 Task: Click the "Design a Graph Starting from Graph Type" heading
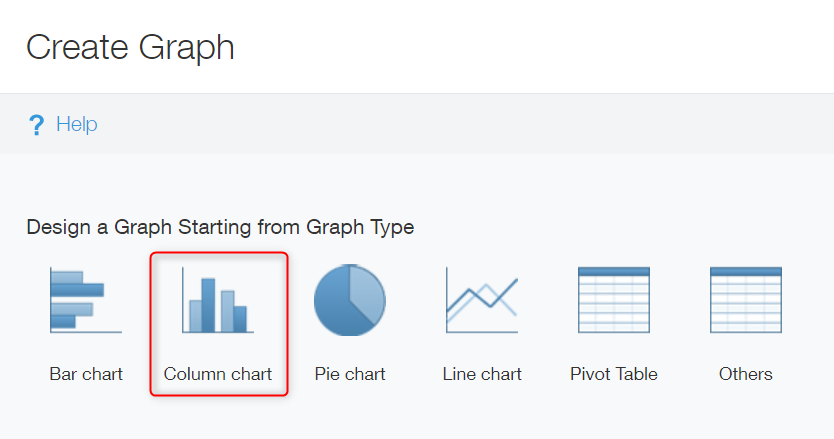[x=220, y=227]
